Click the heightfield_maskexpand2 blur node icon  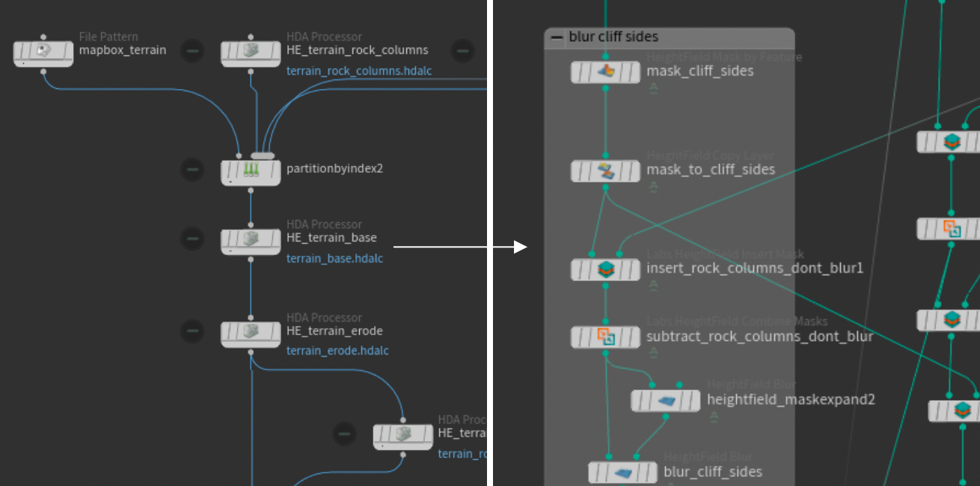click(666, 401)
